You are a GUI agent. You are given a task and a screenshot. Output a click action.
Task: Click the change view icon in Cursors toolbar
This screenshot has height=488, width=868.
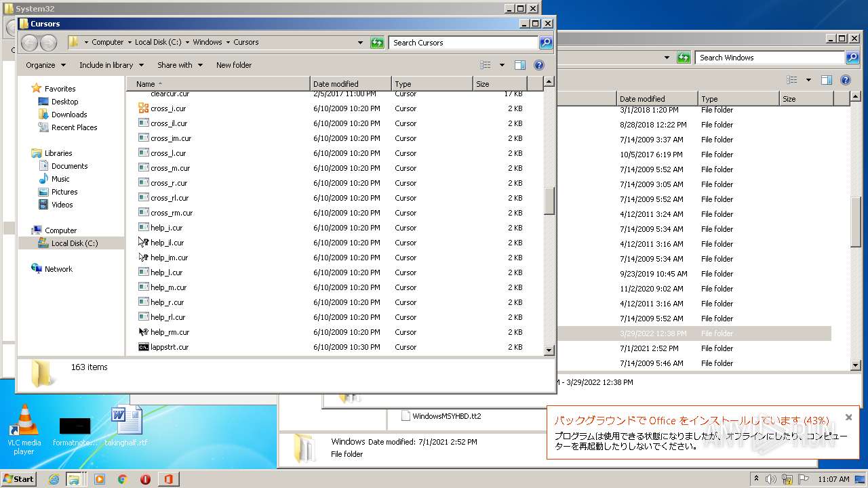[486, 65]
